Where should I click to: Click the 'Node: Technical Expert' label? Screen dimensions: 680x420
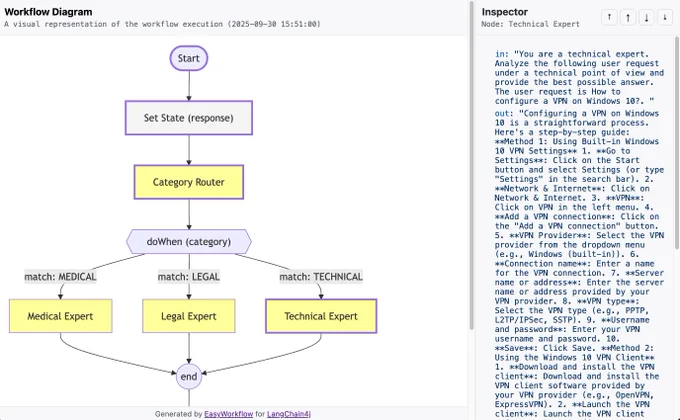pyautogui.click(x=530, y=24)
